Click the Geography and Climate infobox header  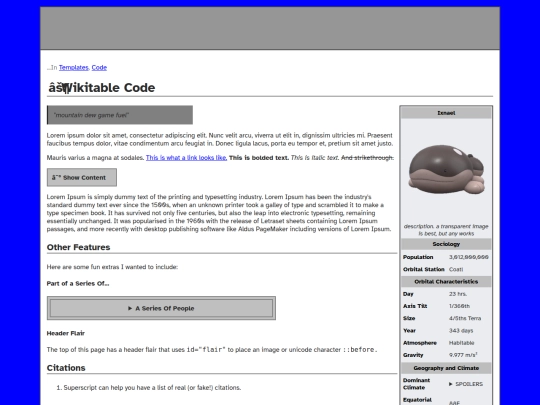pos(446,368)
